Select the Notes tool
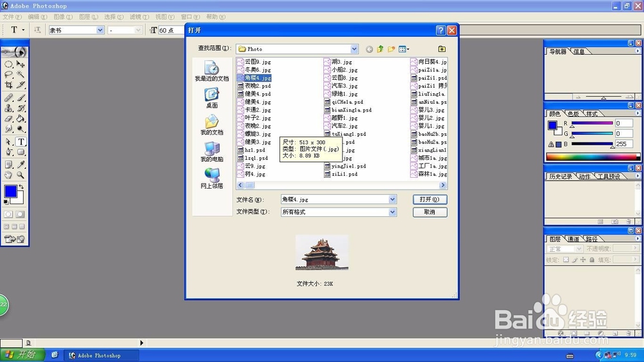This screenshot has height=362, width=644. pyautogui.click(x=8, y=165)
